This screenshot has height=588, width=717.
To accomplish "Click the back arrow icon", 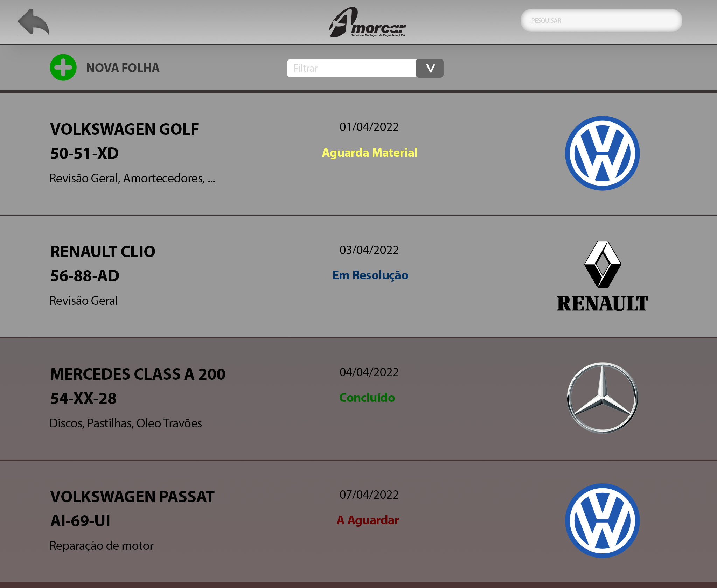I will [33, 22].
